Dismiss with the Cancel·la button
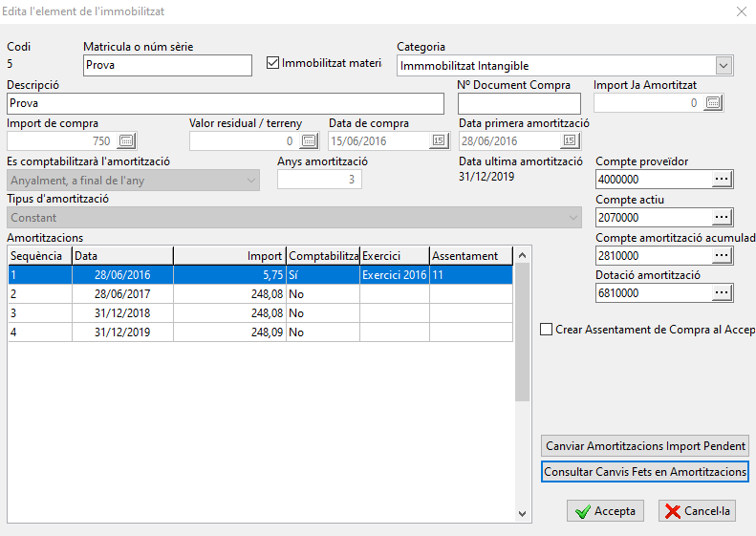 coord(697,511)
